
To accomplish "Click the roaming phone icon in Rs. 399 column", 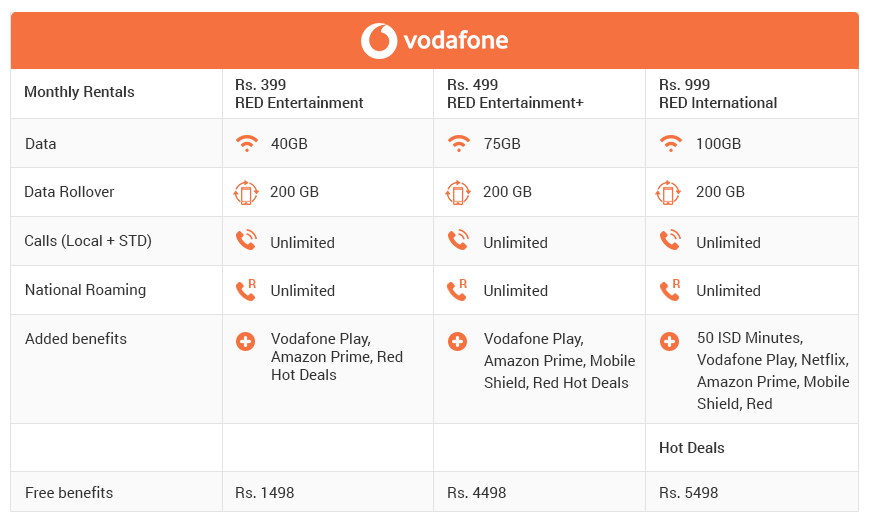I will 246,290.
